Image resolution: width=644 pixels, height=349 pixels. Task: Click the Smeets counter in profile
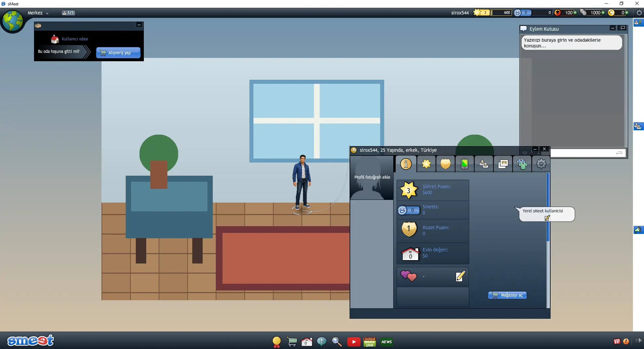point(409,210)
